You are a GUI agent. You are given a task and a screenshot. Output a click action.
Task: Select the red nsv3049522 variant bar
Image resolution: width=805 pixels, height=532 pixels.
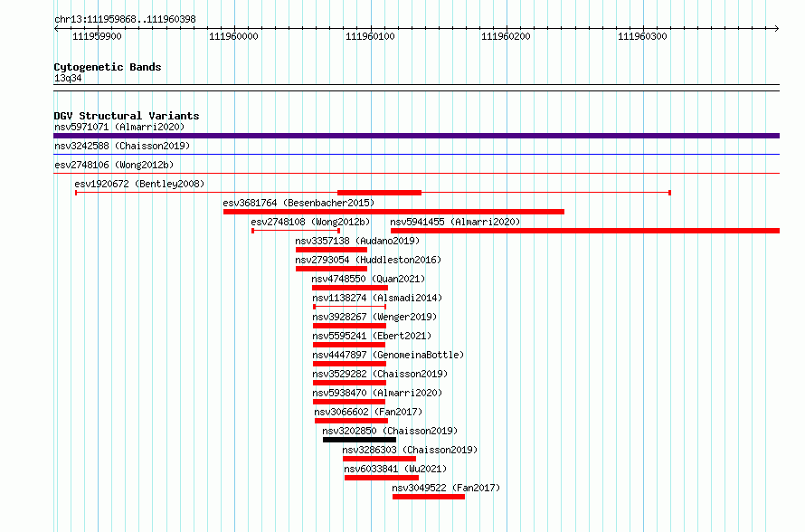(x=429, y=497)
